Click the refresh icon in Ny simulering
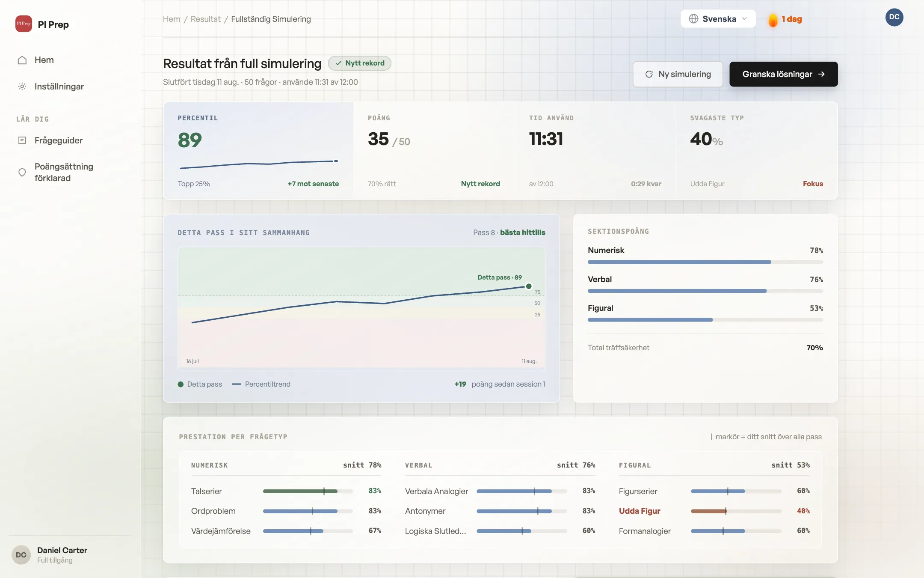 click(x=649, y=74)
